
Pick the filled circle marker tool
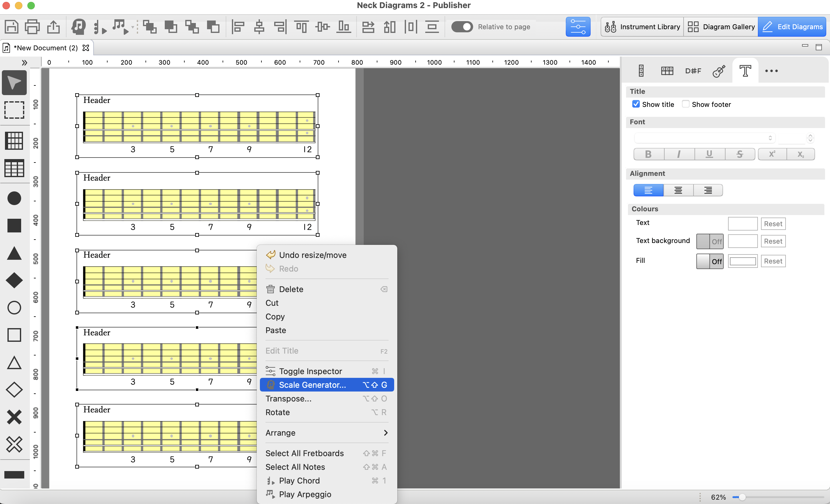14,198
